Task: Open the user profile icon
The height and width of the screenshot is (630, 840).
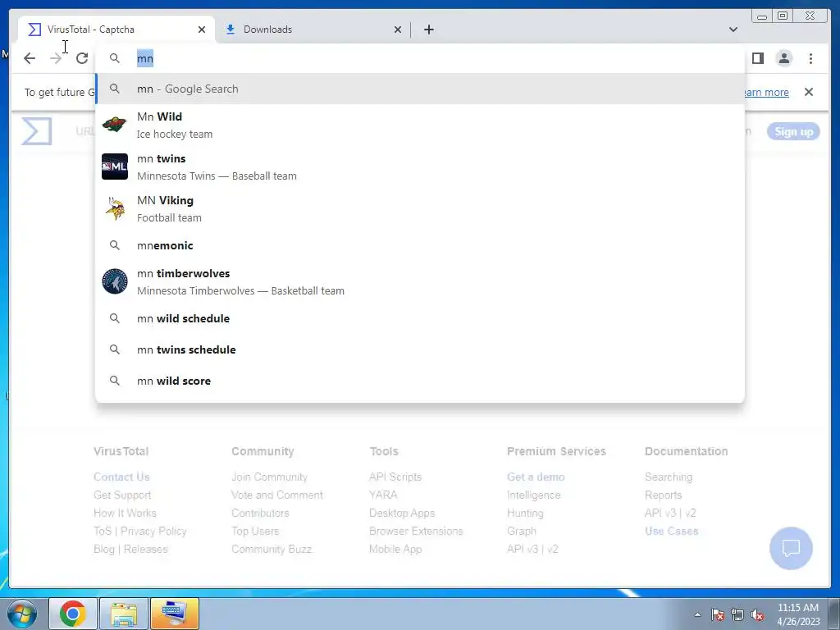Action: click(x=783, y=58)
